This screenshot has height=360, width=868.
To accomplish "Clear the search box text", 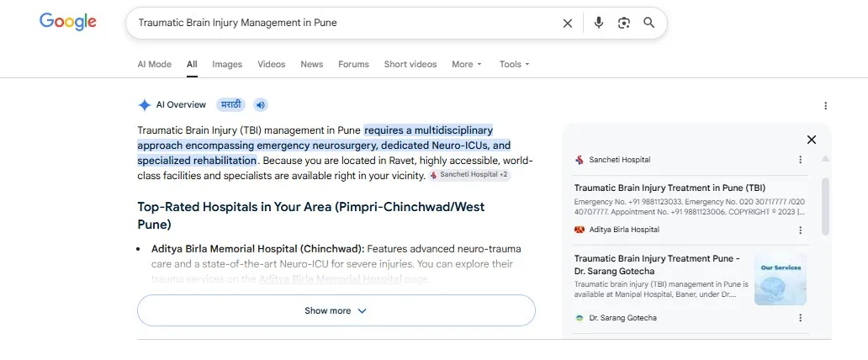I will (x=568, y=24).
